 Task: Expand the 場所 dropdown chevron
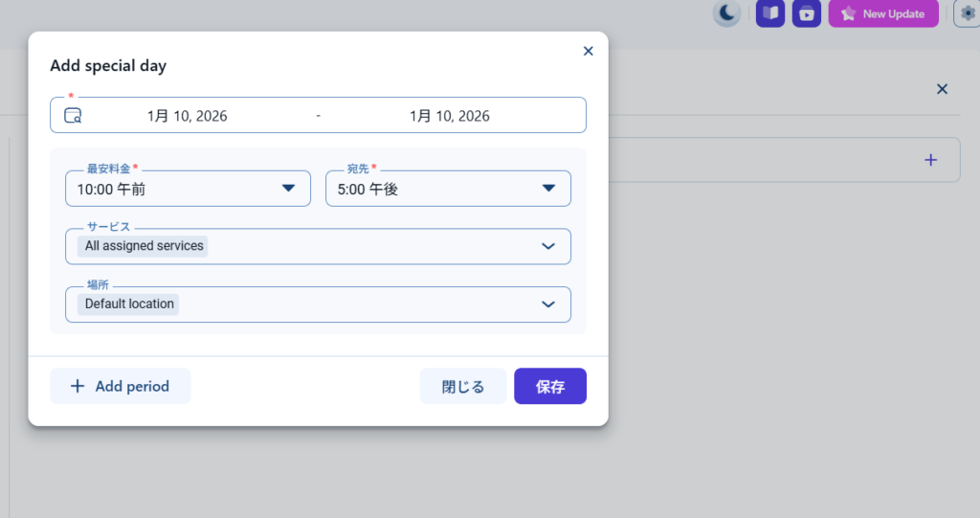click(x=548, y=304)
